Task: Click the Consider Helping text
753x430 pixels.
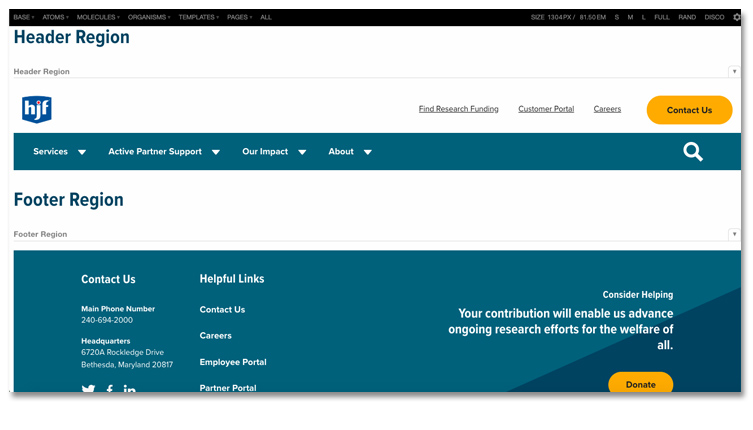Action: (x=638, y=295)
